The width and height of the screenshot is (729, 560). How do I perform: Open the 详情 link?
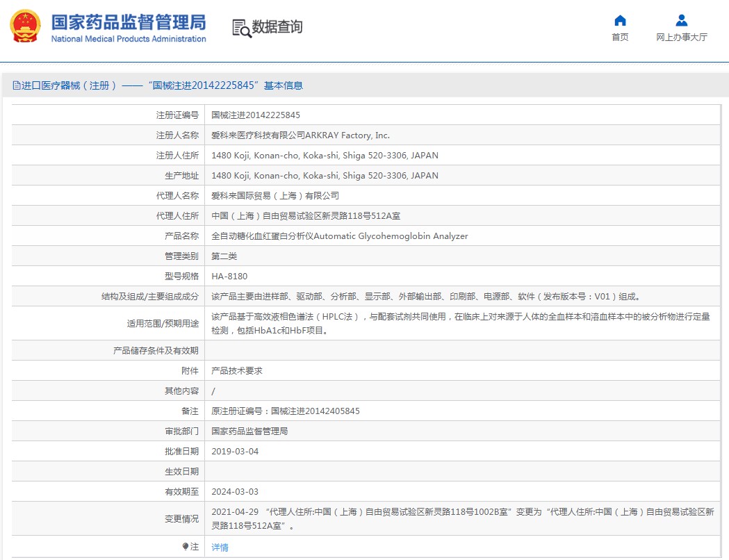[220, 547]
